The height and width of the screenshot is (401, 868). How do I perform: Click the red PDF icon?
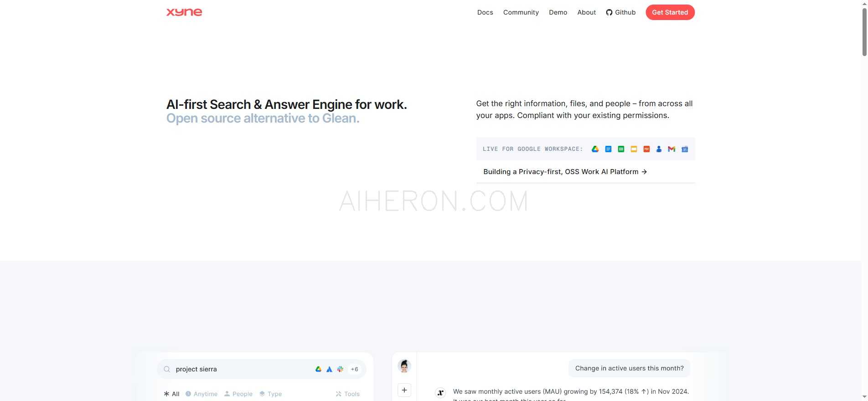point(646,149)
